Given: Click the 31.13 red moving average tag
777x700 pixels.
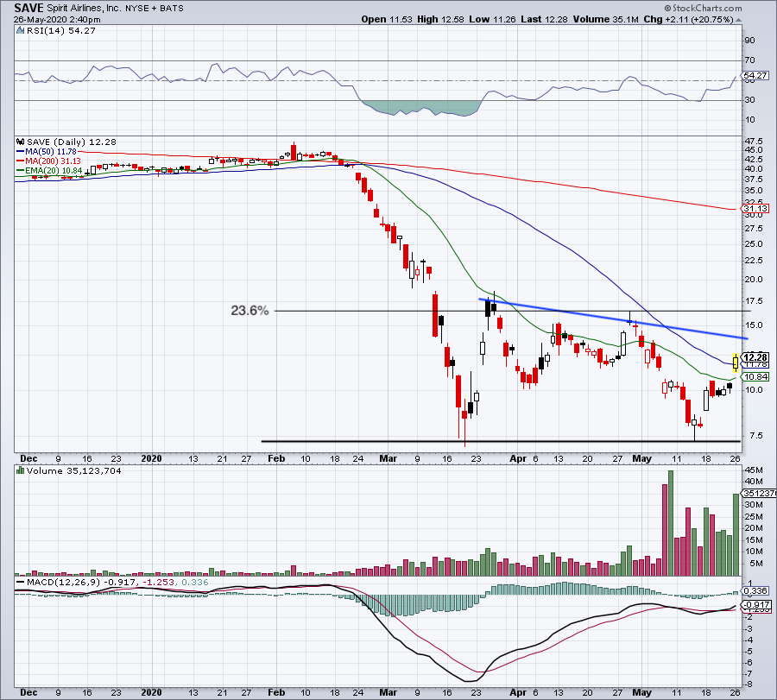Looking at the screenshot, I should pyautogui.click(x=755, y=209).
